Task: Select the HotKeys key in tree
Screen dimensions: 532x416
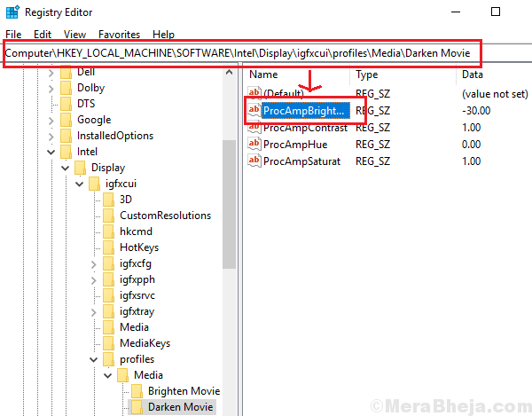Action: (x=139, y=247)
